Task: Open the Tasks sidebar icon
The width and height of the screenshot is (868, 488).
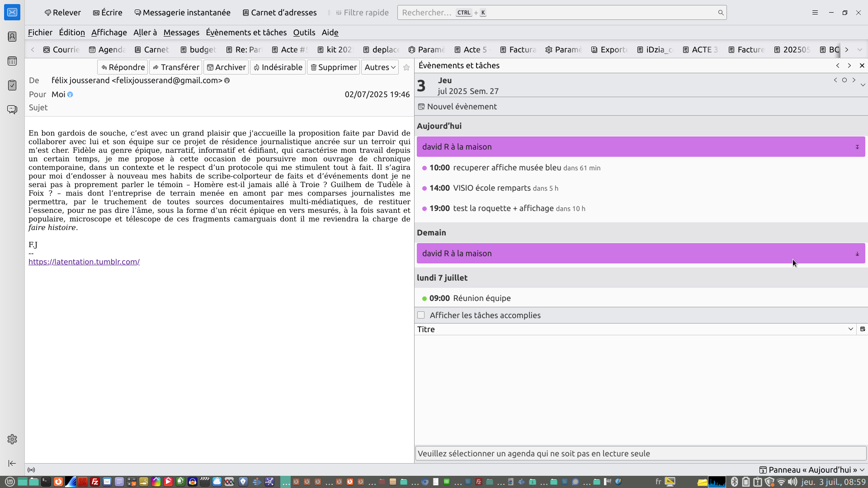Action: tap(12, 85)
